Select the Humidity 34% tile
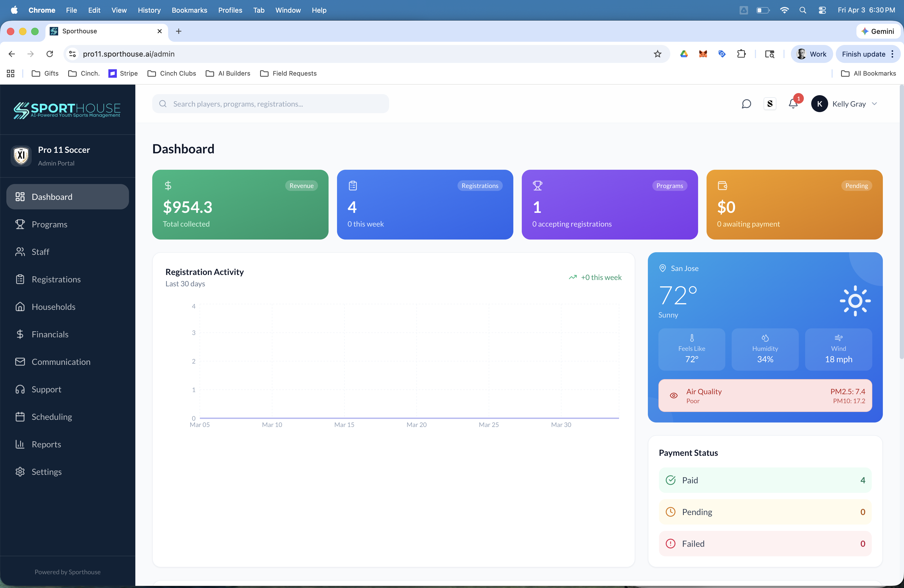904x588 pixels. [765, 350]
